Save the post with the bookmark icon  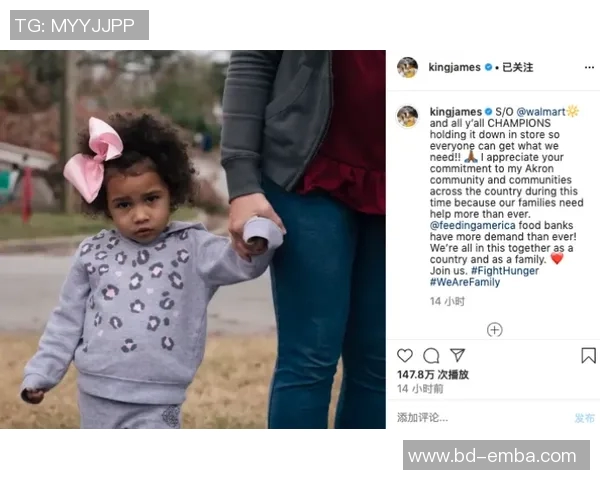(588, 356)
